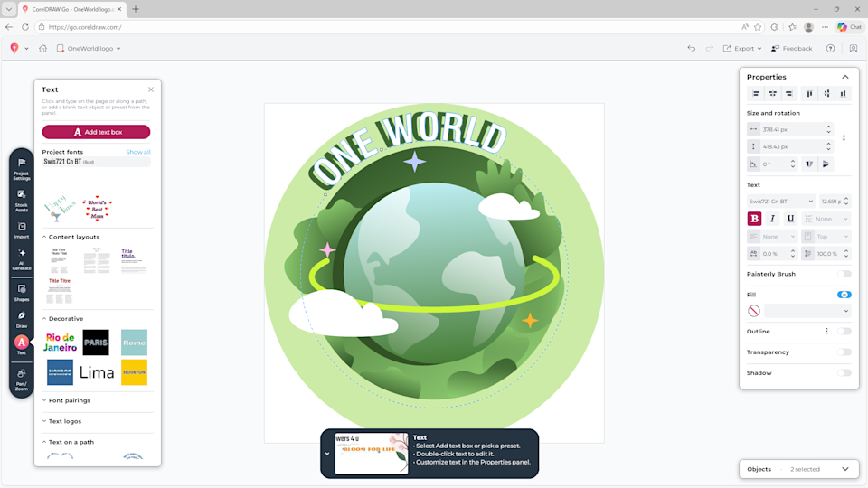This screenshot has height=488, width=868.
Task: Click the undo arrow in top bar
Action: tap(692, 49)
